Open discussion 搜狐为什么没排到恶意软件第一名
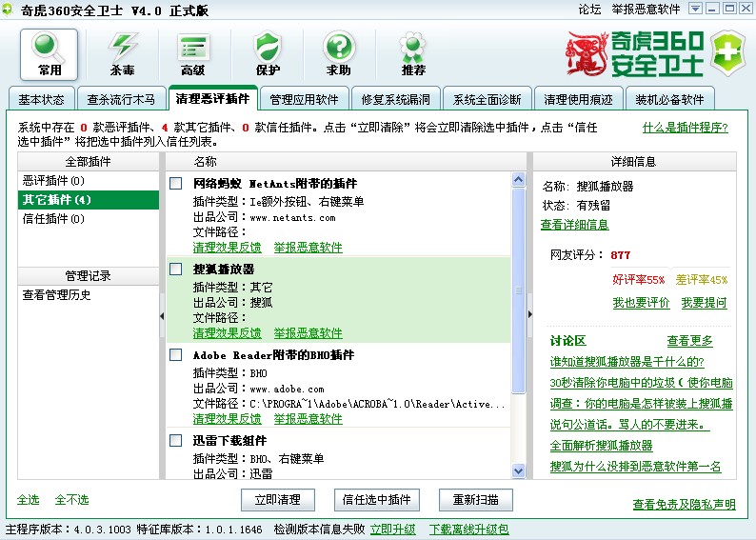Image resolution: width=756 pixels, height=540 pixels. click(635, 467)
